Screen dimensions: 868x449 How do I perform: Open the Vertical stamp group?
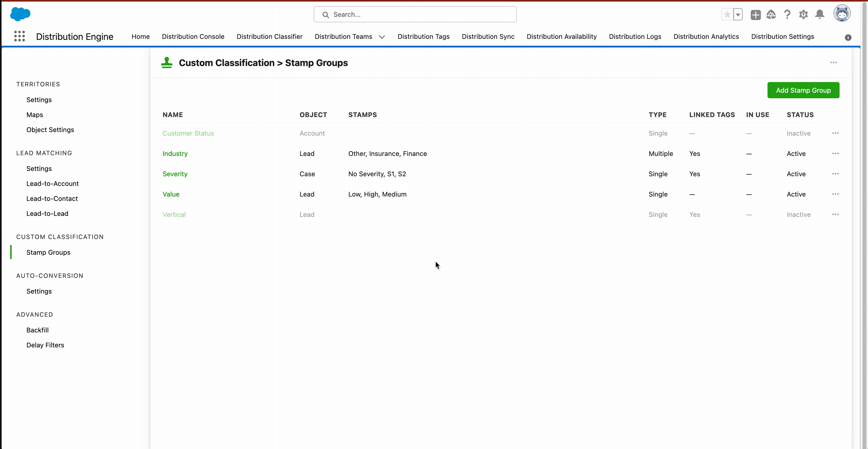pos(174,214)
